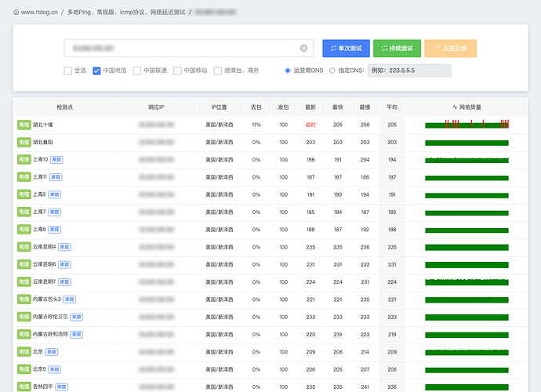
Task: Sort by 最新 column header
Action: point(310,107)
